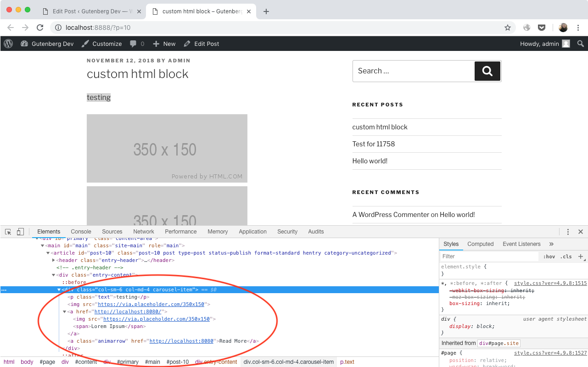
Task: Open the WordPress logo menu
Action: point(8,44)
